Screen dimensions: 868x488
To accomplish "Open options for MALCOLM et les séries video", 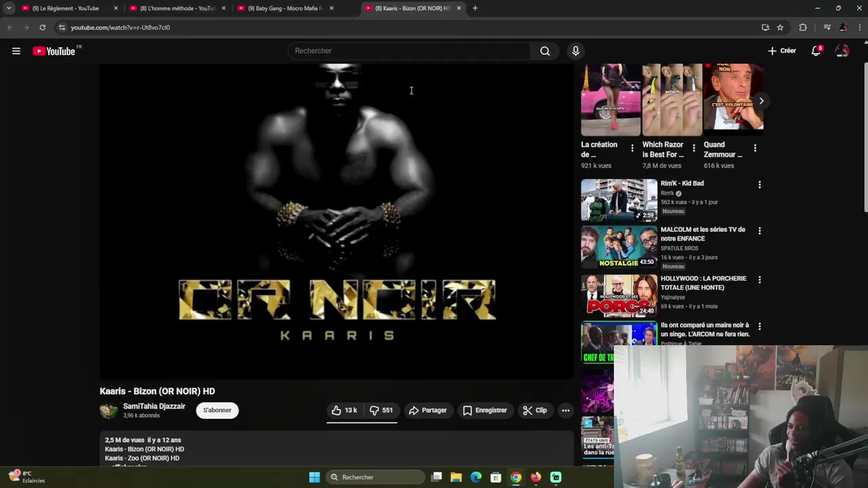I will click(x=759, y=230).
